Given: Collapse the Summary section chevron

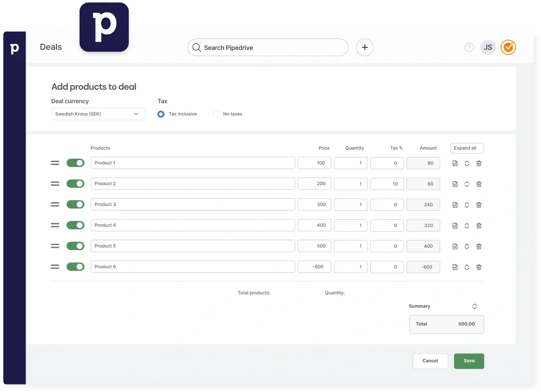Looking at the screenshot, I should (x=475, y=306).
